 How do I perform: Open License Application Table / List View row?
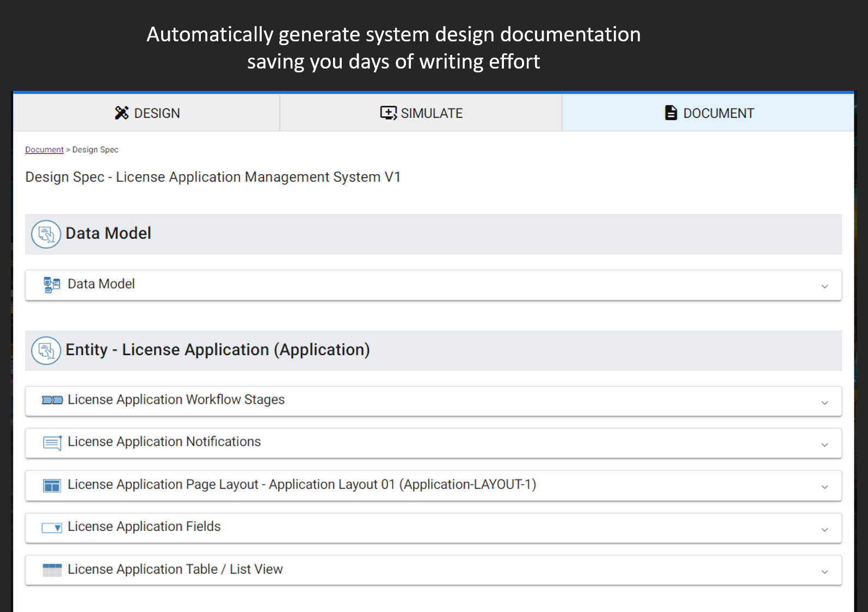tap(175, 570)
